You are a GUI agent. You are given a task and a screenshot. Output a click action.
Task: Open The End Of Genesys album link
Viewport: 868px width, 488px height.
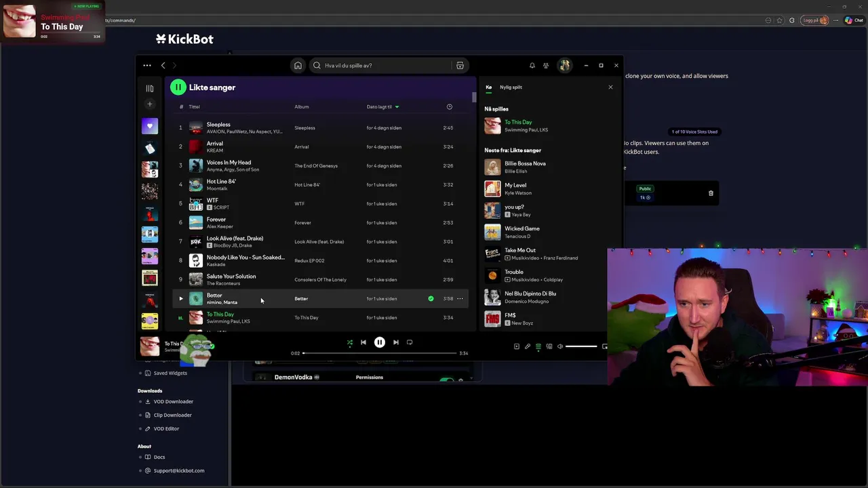pos(316,165)
